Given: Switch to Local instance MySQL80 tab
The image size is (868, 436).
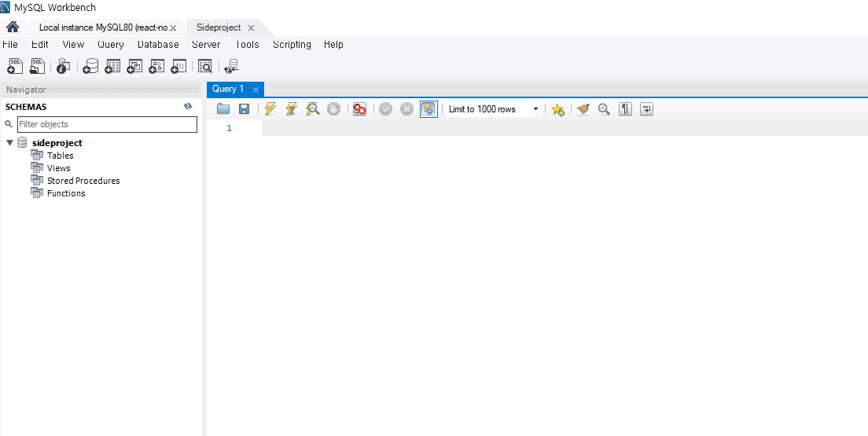Looking at the screenshot, I should [x=103, y=27].
